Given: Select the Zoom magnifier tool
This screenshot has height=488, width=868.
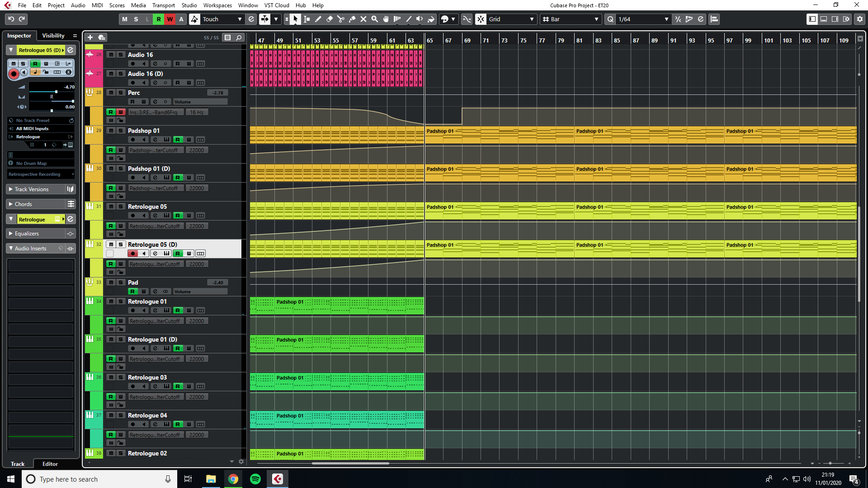Looking at the screenshot, I should (x=375, y=19).
